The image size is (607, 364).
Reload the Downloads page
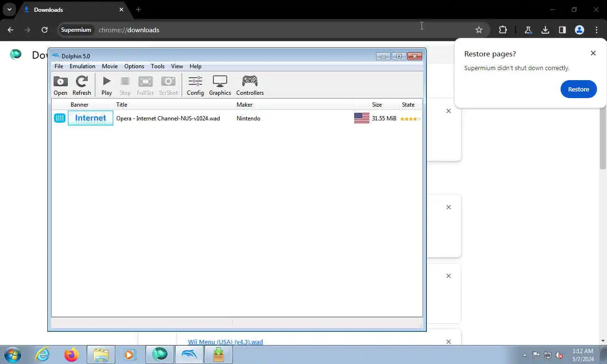pos(45,30)
